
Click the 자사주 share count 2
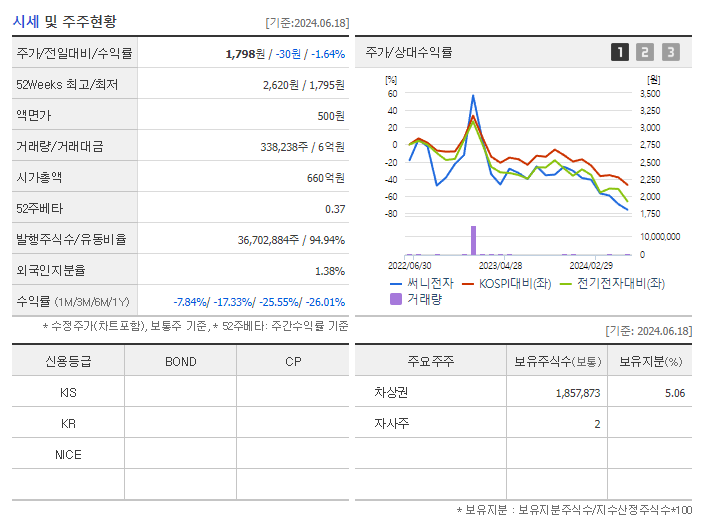597,424
